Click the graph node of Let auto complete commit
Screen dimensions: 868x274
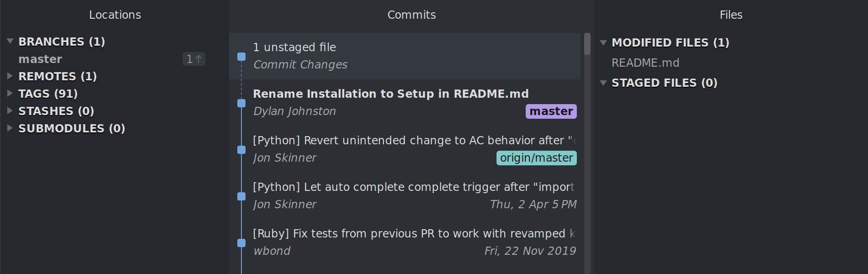click(241, 196)
